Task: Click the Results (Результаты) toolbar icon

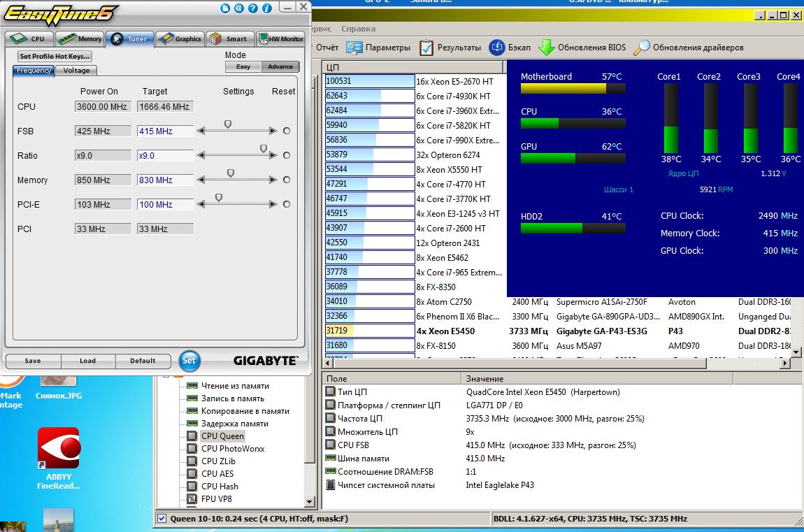Action: 426,48
